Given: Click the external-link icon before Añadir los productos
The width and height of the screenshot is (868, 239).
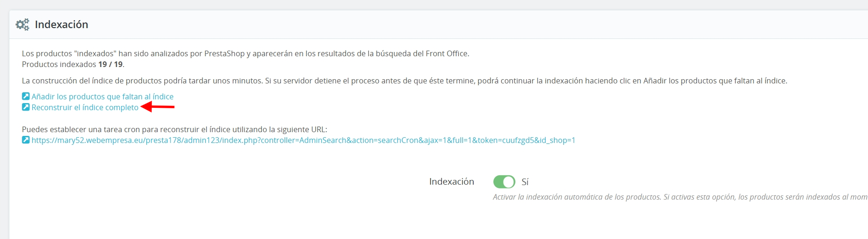Looking at the screenshot, I should pos(26,96).
